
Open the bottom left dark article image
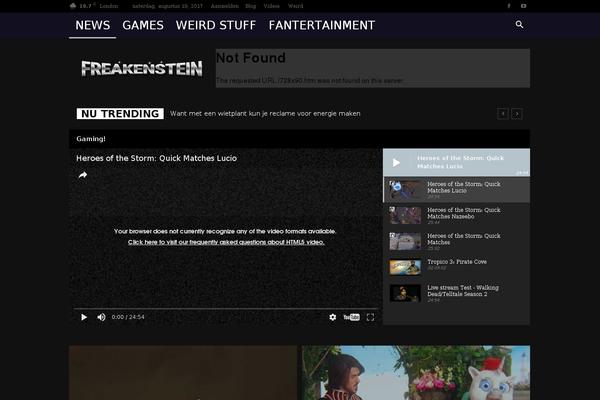[183, 373]
